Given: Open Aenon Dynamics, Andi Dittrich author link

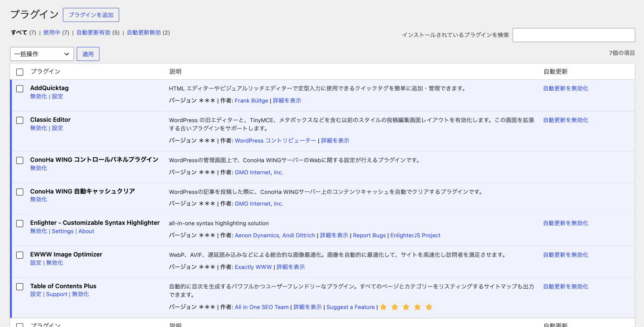Looking at the screenshot, I should coord(275,235).
